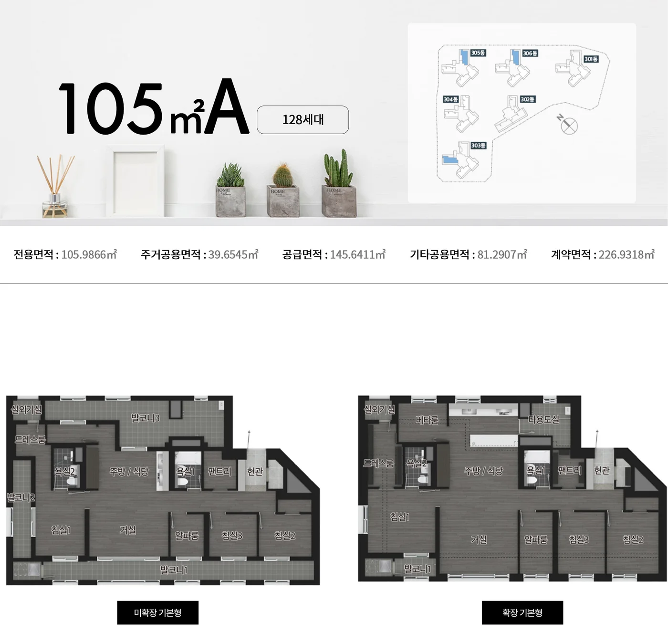Click building 301동 on site map
Image resolution: width=668 pixels, height=644 pixels.
click(591, 59)
